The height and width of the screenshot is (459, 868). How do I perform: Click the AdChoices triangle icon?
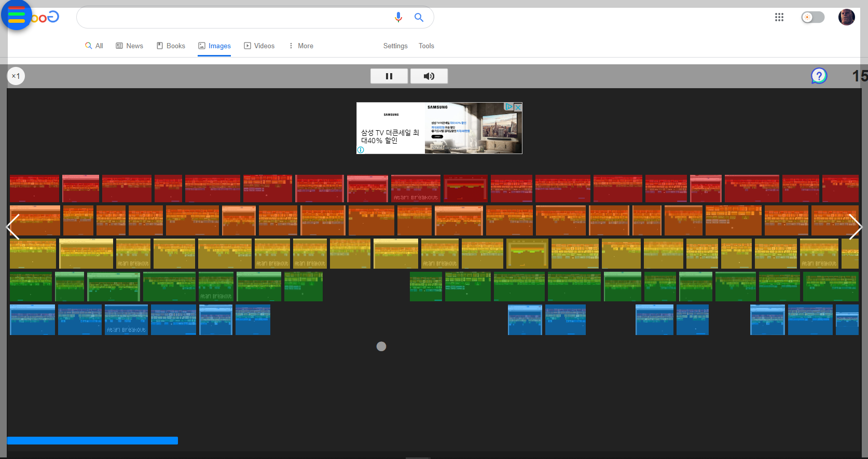(509, 107)
